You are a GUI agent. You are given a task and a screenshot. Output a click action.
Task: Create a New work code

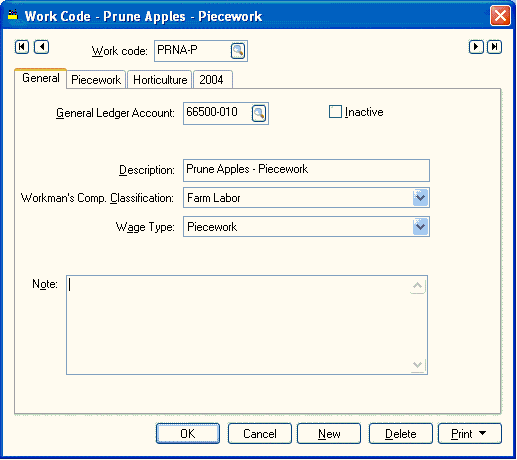(x=329, y=433)
